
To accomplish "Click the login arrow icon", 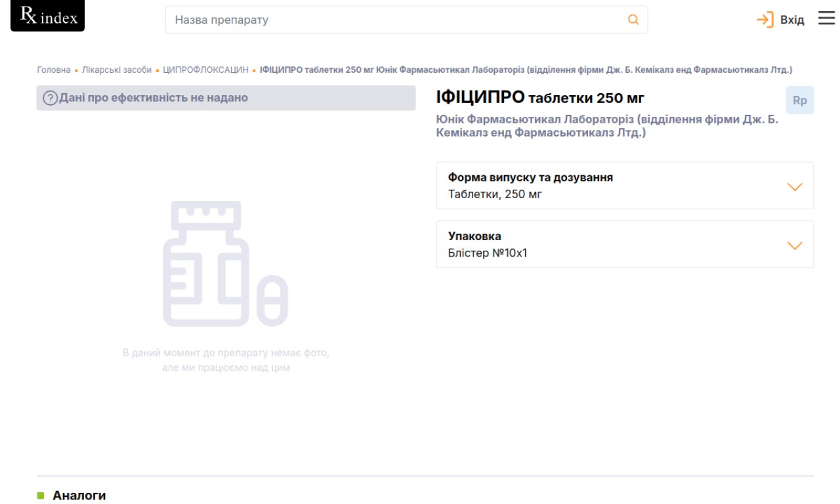I will tap(765, 20).
